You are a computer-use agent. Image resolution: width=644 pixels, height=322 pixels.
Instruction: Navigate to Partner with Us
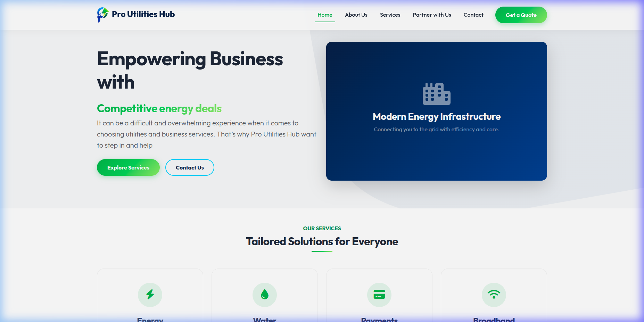(432, 15)
